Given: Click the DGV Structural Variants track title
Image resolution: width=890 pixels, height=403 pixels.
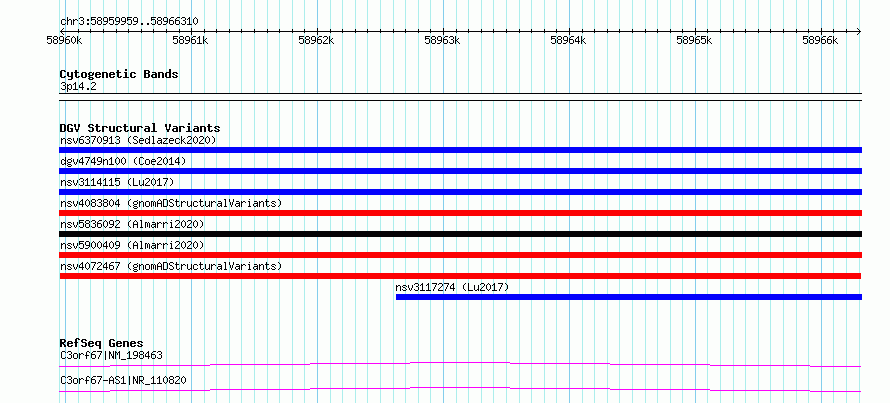Looking at the screenshot, I should [140, 128].
